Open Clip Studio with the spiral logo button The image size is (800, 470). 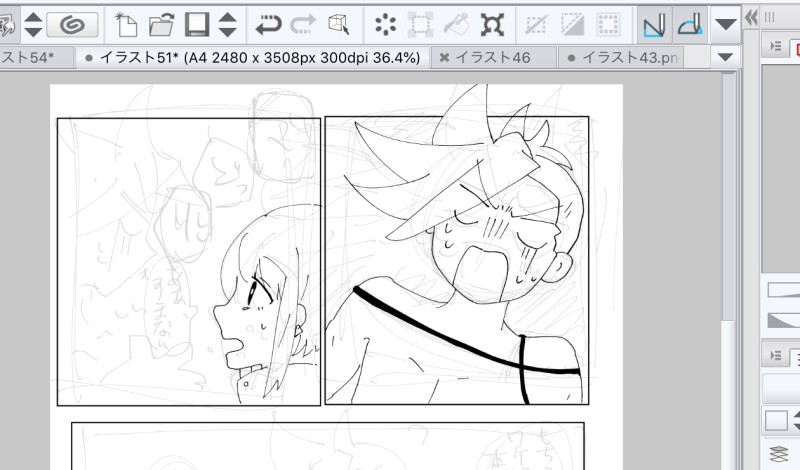[x=72, y=24]
